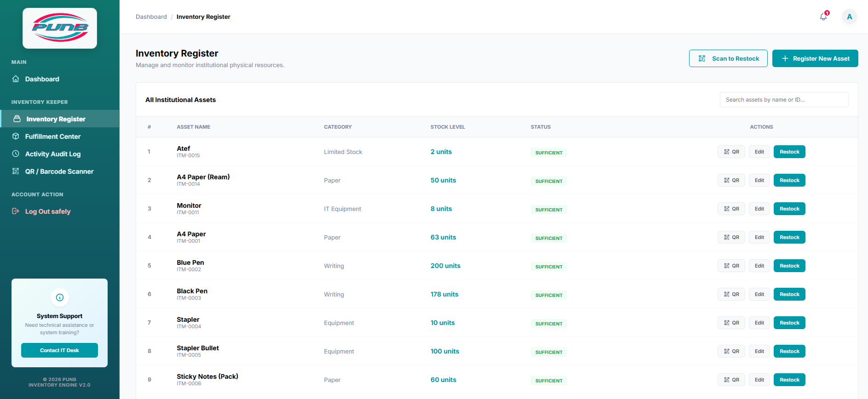Edit the Atef asset
Viewport: 868px width, 399px height.
759,152
